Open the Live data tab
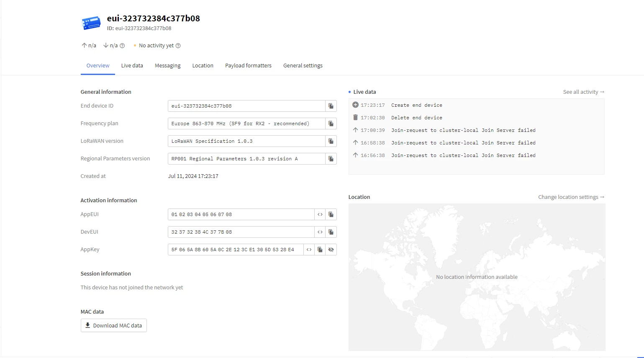The width and height of the screenshot is (644, 358). [132, 66]
